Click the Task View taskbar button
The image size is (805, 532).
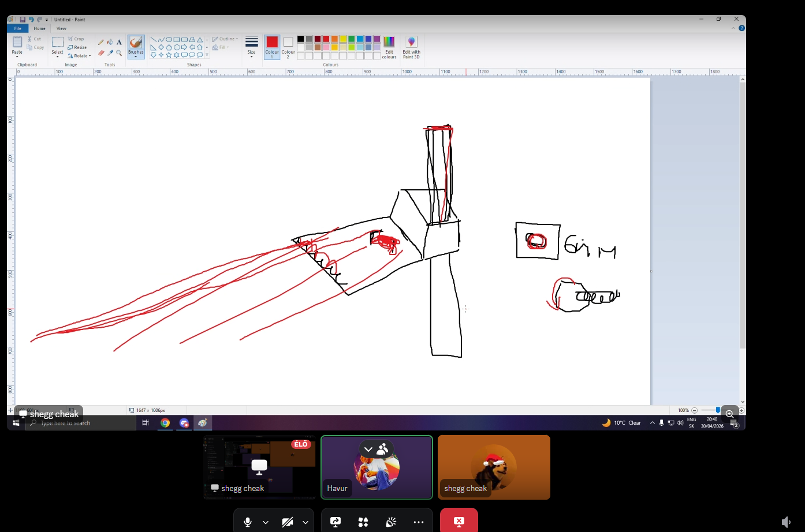pos(146,423)
